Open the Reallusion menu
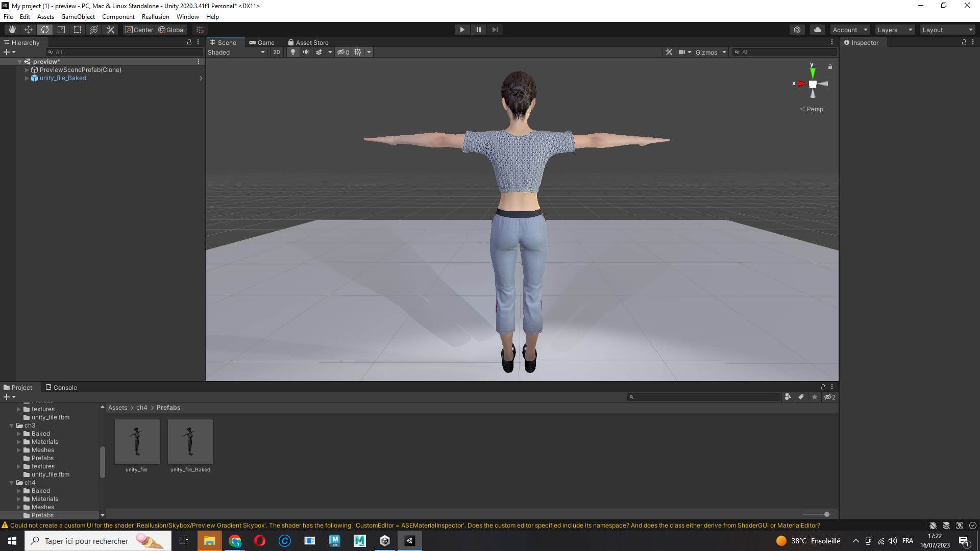The width and height of the screenshot is (980, 551). point(155,17)
